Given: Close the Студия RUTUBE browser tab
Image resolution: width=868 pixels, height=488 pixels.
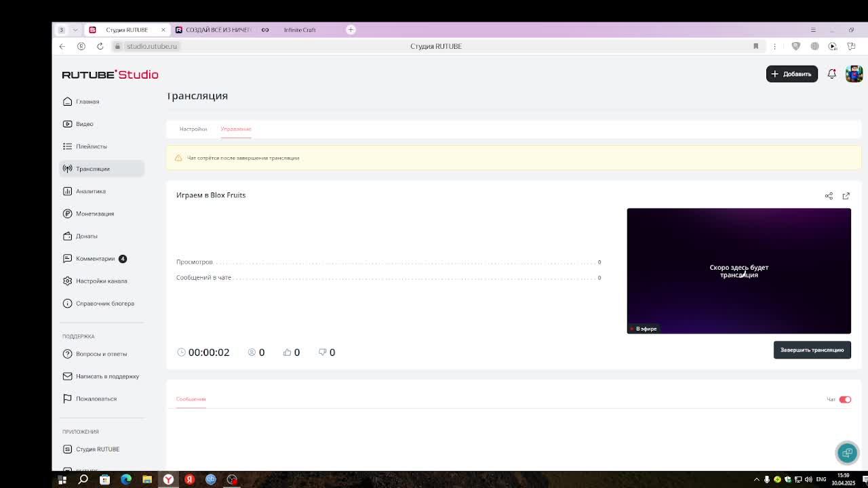Looking at the screenshot, I should 163,30.
